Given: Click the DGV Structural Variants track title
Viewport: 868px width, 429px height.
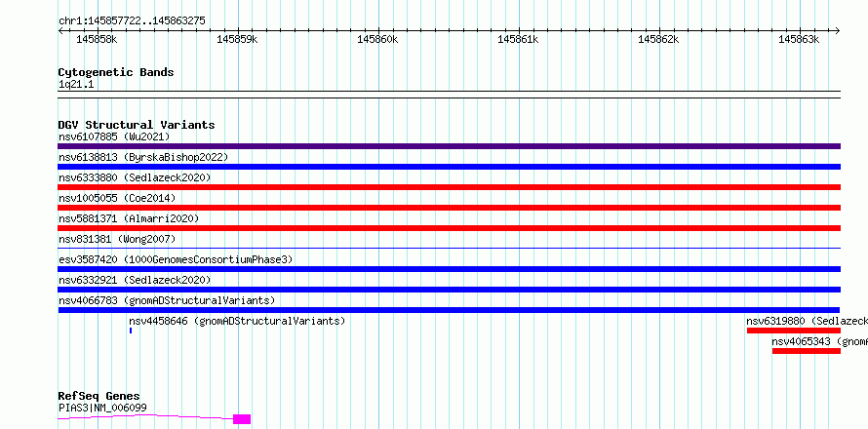Looking at the screenshot, I should coord(137,125).
